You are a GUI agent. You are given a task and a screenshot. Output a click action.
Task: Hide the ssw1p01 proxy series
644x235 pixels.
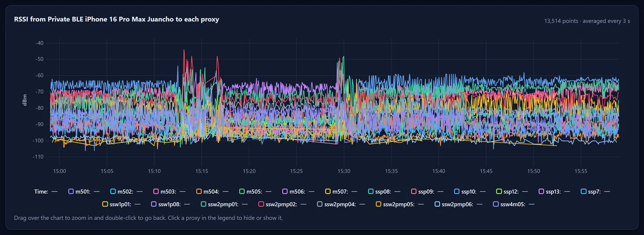pyautogui.click(x=122, y=204)
